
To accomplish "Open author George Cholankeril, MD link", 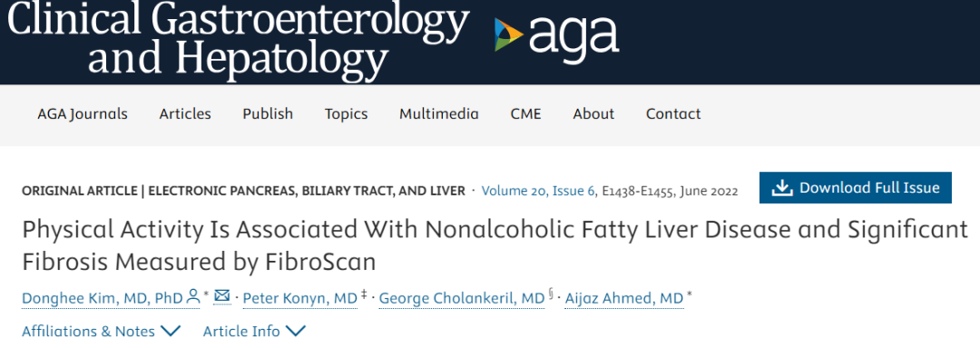I will pos(462,299).
